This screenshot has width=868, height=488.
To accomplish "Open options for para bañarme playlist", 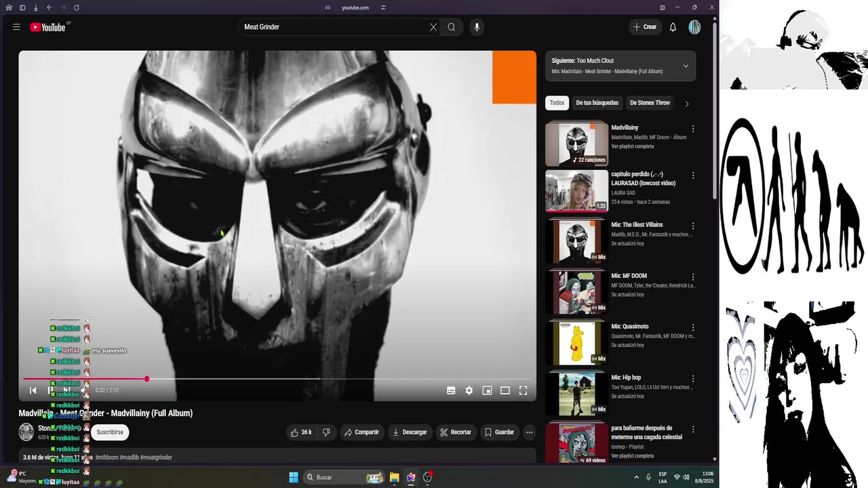I will coord(693,430).
